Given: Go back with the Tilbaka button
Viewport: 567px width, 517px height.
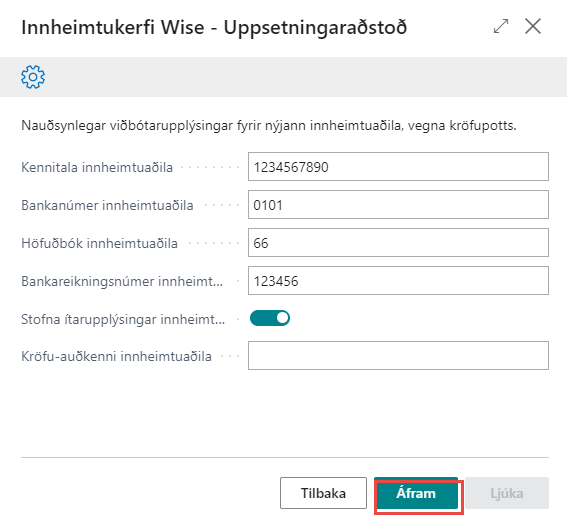Looking at the screenshot, I should tap(323, 493).
